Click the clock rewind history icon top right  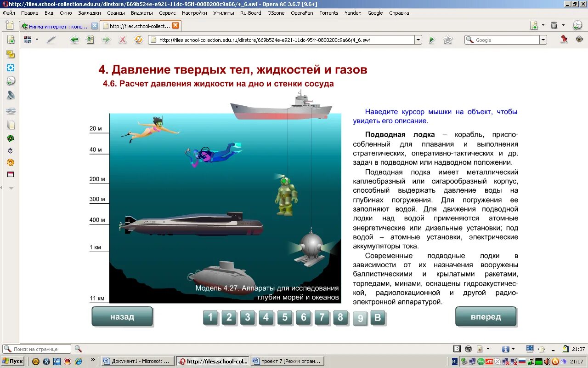578,25
